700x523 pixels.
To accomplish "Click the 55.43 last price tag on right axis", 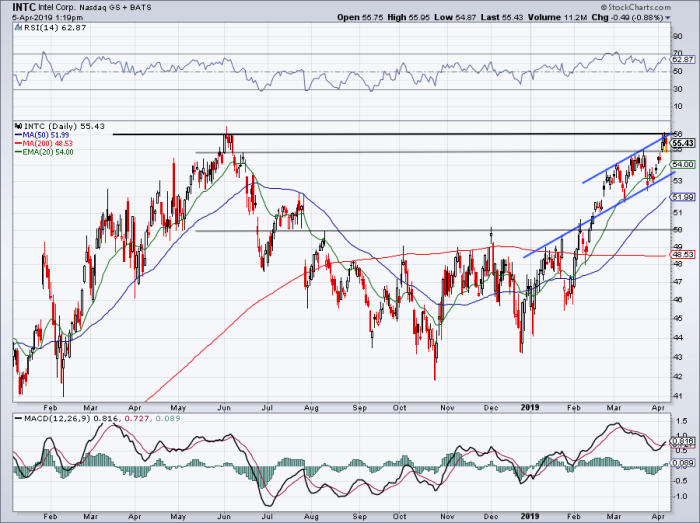I will (683, 143).
